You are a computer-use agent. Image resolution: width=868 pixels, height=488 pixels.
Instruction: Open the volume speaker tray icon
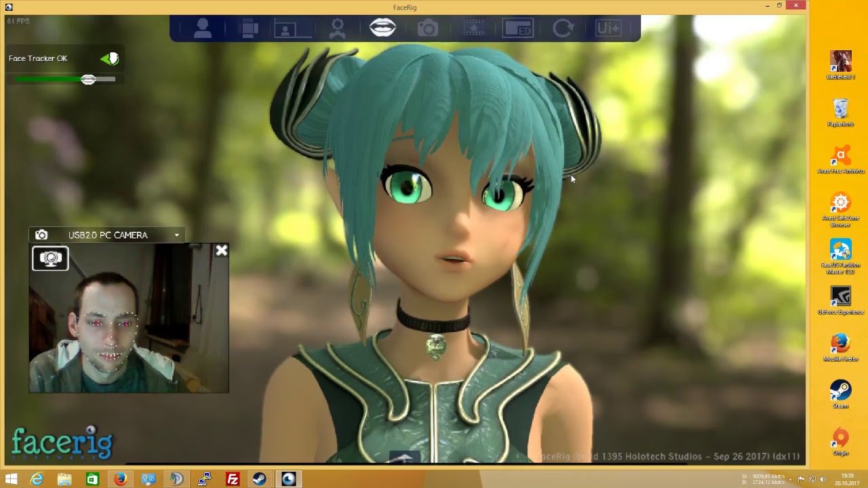coord(824,480)
